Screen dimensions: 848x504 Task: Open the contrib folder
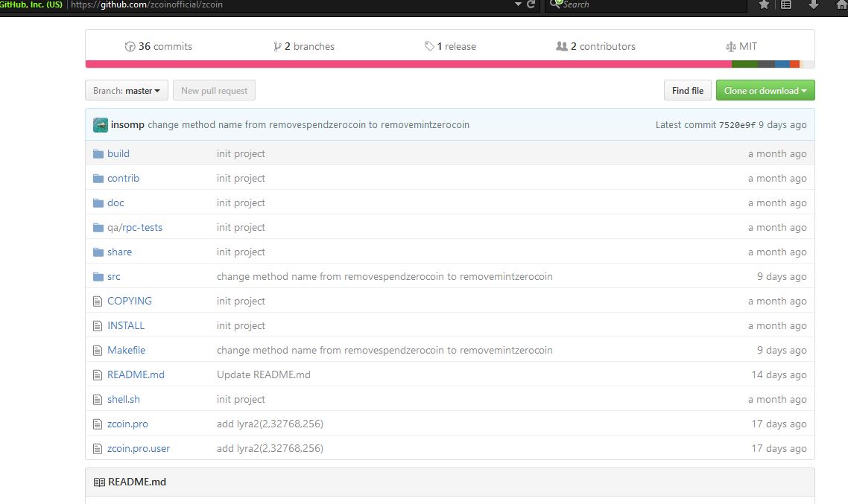(x=123, y=178)
